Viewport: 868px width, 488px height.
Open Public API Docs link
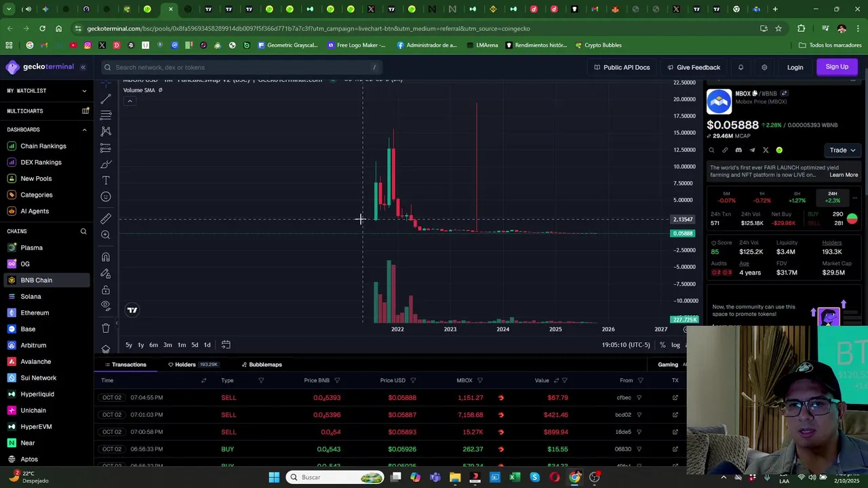coord(622,67)
